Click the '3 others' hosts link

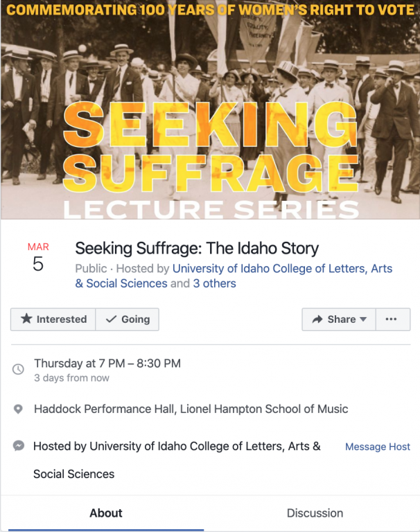214,283
